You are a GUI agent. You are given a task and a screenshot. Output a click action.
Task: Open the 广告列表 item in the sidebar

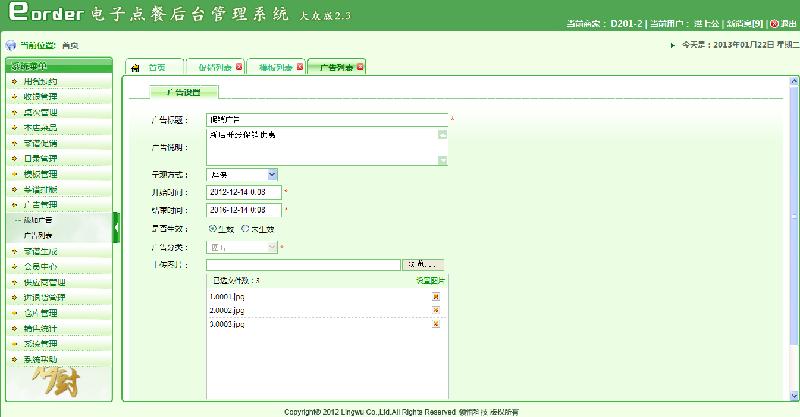coord(38,235)
